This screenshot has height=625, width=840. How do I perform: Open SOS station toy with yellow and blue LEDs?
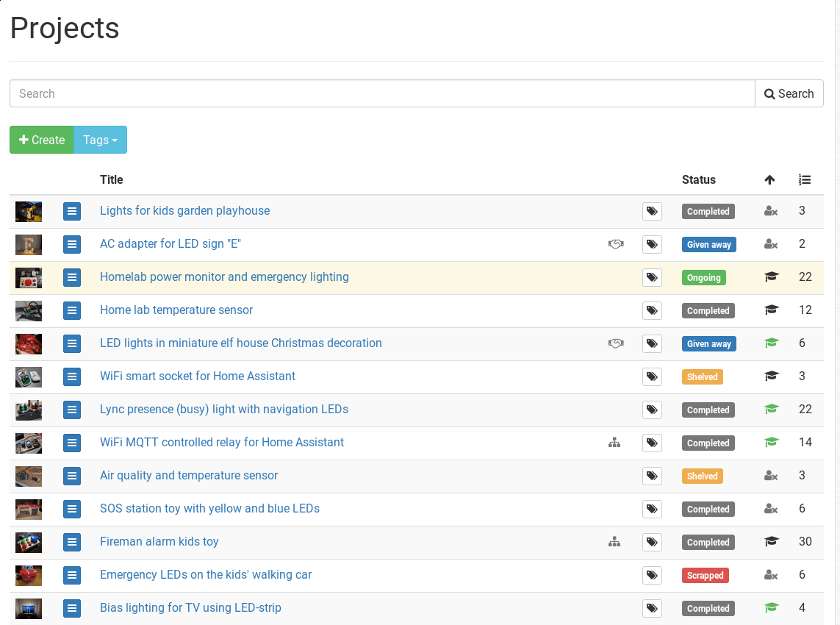[209, 509]
